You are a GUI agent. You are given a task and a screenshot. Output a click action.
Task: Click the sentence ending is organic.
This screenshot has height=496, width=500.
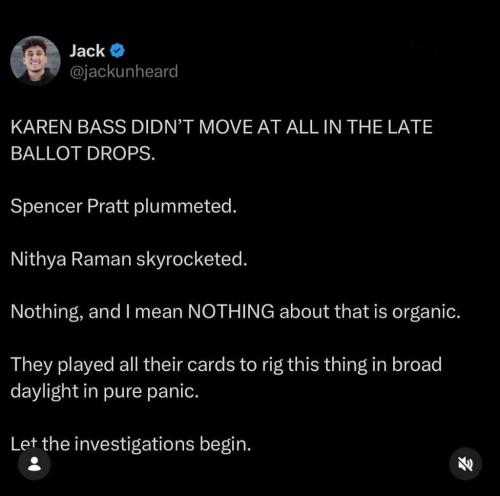[235, 312]
